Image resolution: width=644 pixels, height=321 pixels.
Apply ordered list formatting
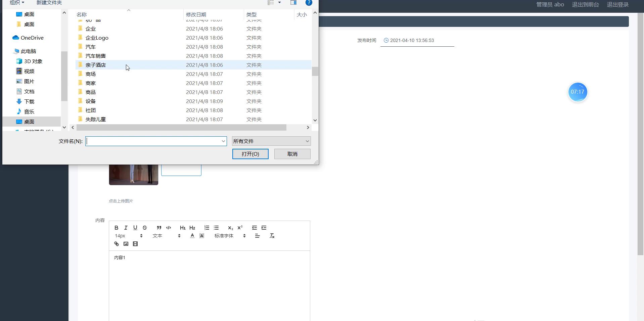[x=207, y=228]
